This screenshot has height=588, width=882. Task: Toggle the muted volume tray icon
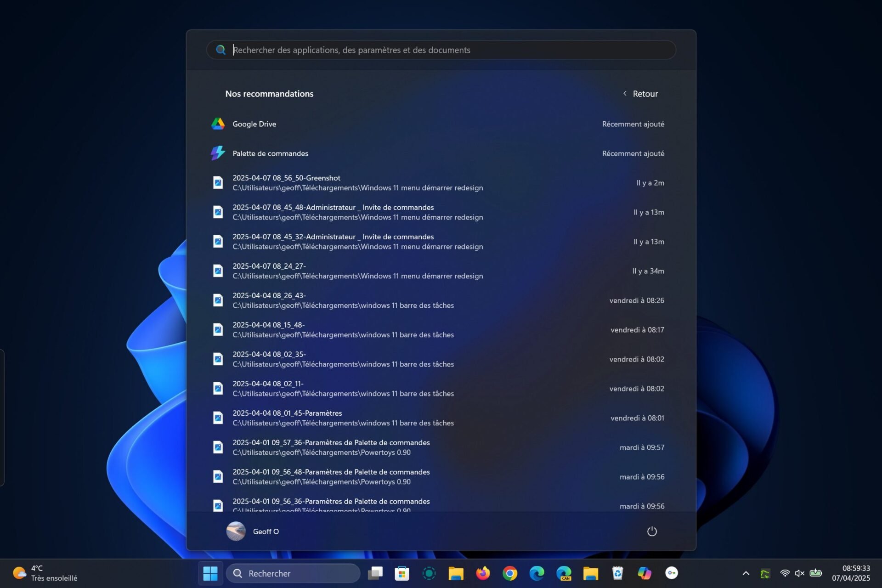(799, 573)
